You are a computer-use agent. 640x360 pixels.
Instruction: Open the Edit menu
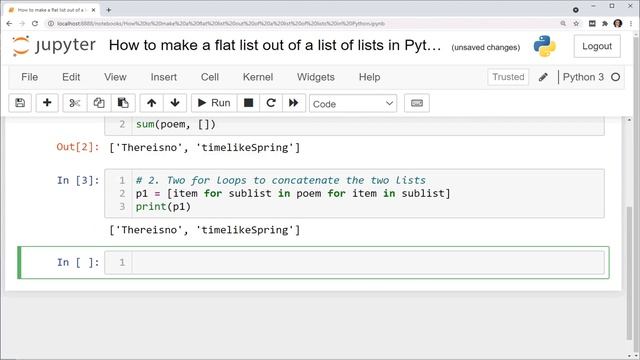tap(71, 77)
